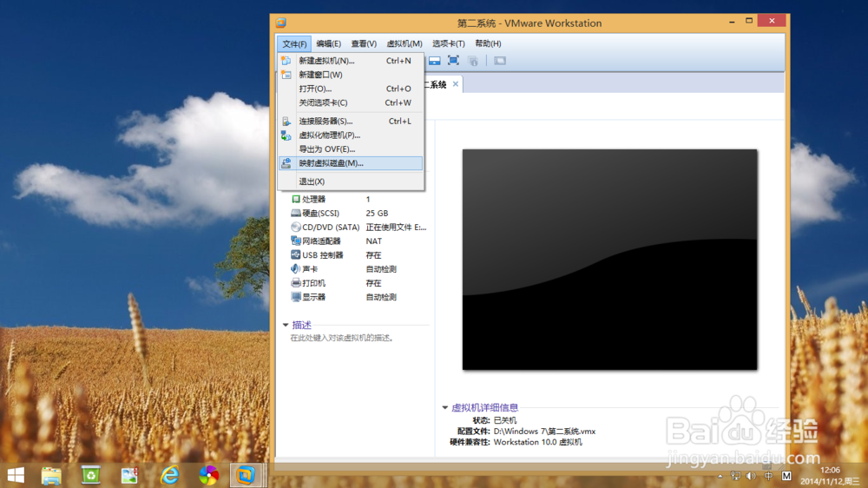Click the 网络适配器 device icon
This screenshot has width=868, height=488.
[x=296, y=241]
